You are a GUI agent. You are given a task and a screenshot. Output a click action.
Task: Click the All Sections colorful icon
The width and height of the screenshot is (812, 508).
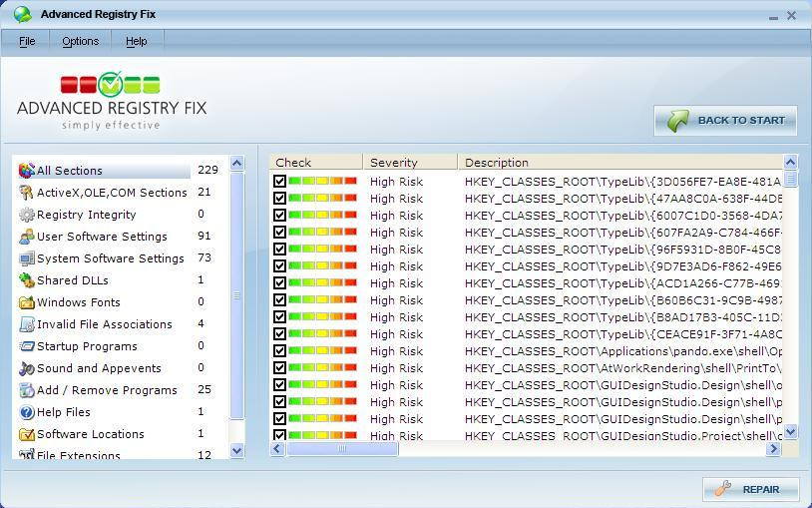coord(26,171)
